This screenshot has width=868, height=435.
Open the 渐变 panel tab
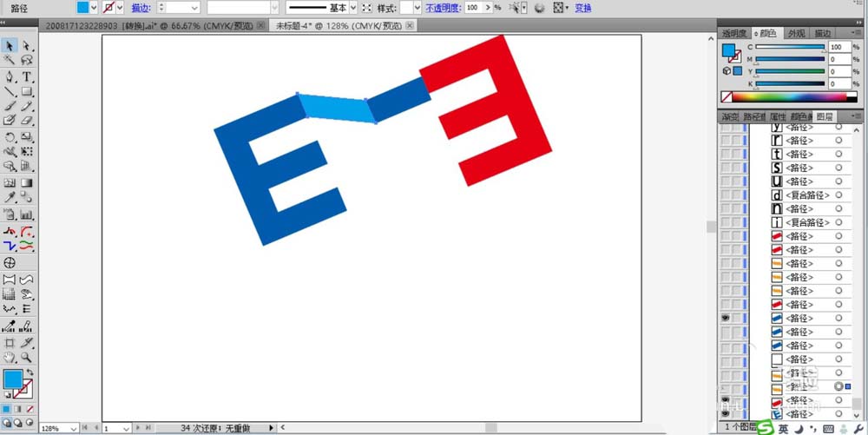tap(730, 116)
